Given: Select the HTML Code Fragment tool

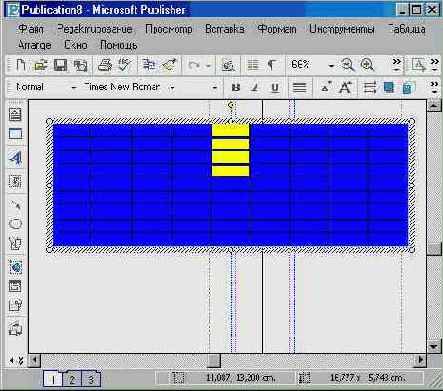Looking at the screenshot, I should (15, 305).
